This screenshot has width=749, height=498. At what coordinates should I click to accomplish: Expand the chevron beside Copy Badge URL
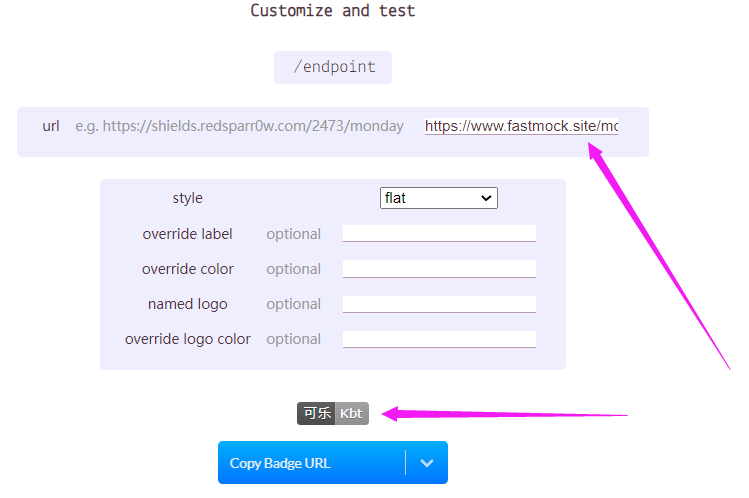click(427, 463)
